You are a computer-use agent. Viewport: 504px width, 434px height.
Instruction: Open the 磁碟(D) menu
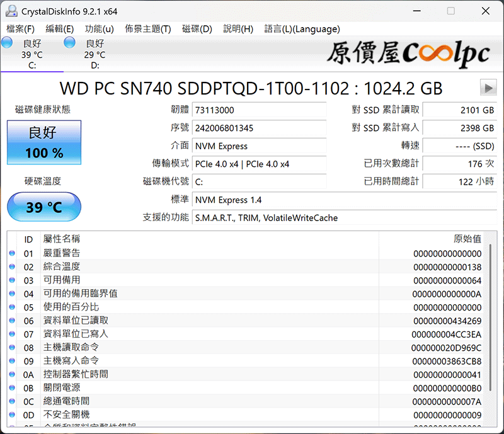(x=197, y=29)
